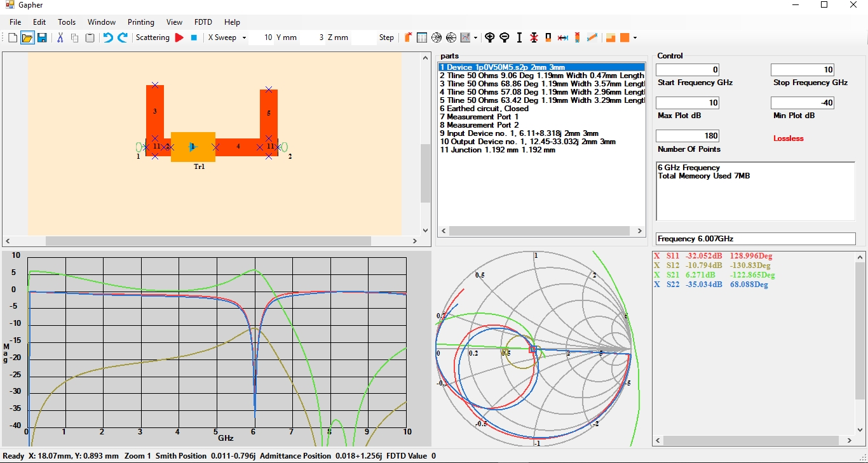Open the Printing menu
This screenshot has height=463, width=868.
(140, 22)
